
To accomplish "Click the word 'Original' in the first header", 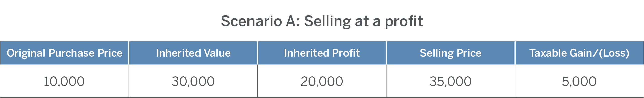I will point(26,53).
